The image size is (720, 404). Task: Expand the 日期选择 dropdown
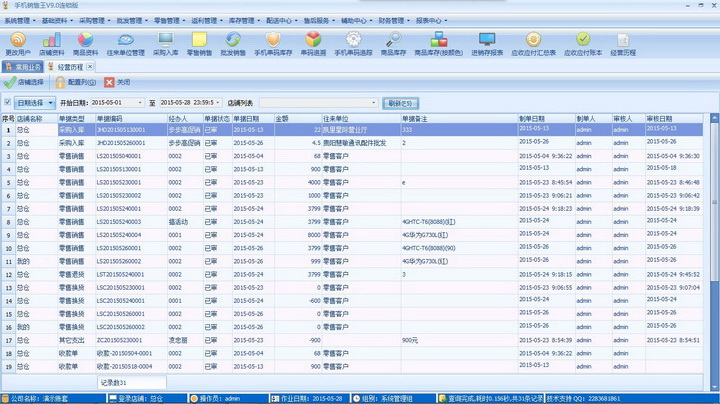(50, 103)
